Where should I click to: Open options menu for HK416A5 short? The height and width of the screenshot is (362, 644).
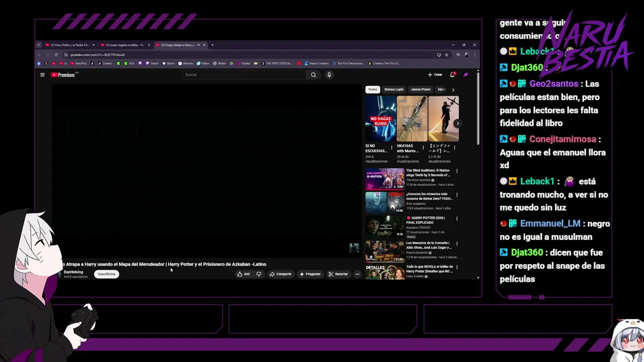(x=423, y=148)
